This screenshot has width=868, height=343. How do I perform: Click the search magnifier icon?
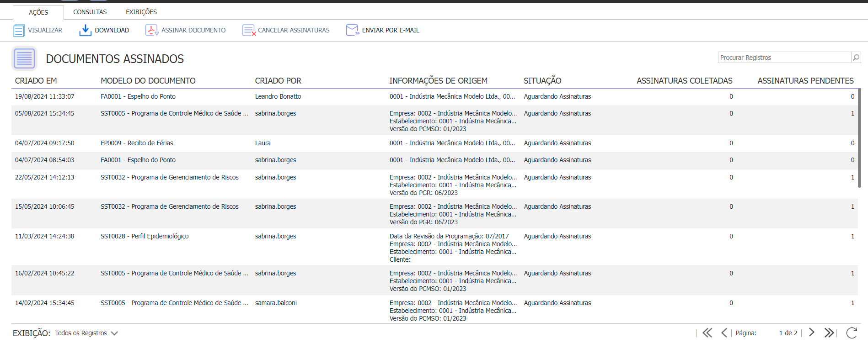(x=856, y=58)
